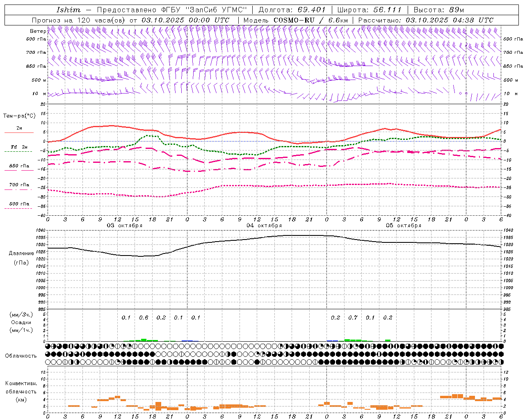The image size is (525, 420).
Task: Click the '700 гПа' temperature legend entry
Action: point(19,185)
